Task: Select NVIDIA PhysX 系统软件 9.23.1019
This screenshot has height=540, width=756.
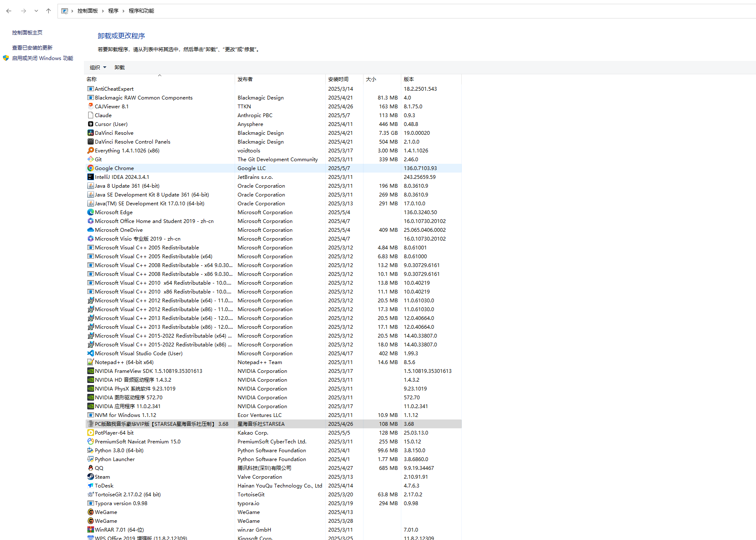Action: tap(273, 389)
